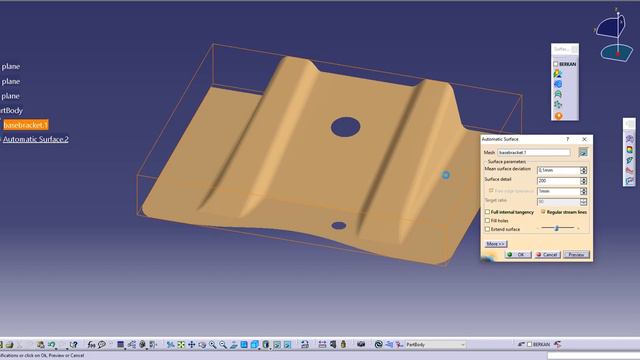Click the first icon under BERKAN in the floating toolbar
The image size is (640, 360).
558,74
